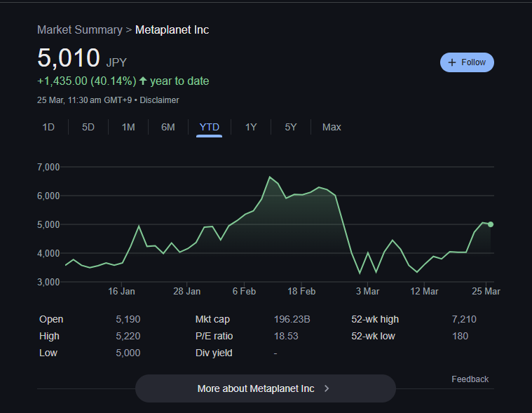Click the 5,000 y-axis label
This screenshot has height=413, width=532.
48,224
